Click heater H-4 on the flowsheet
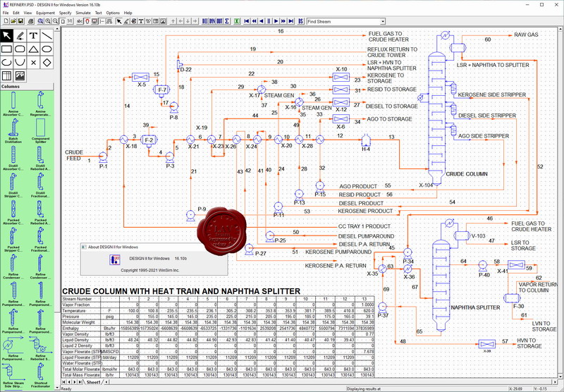The height and width of the screenshot is (392, 564). 366,140
